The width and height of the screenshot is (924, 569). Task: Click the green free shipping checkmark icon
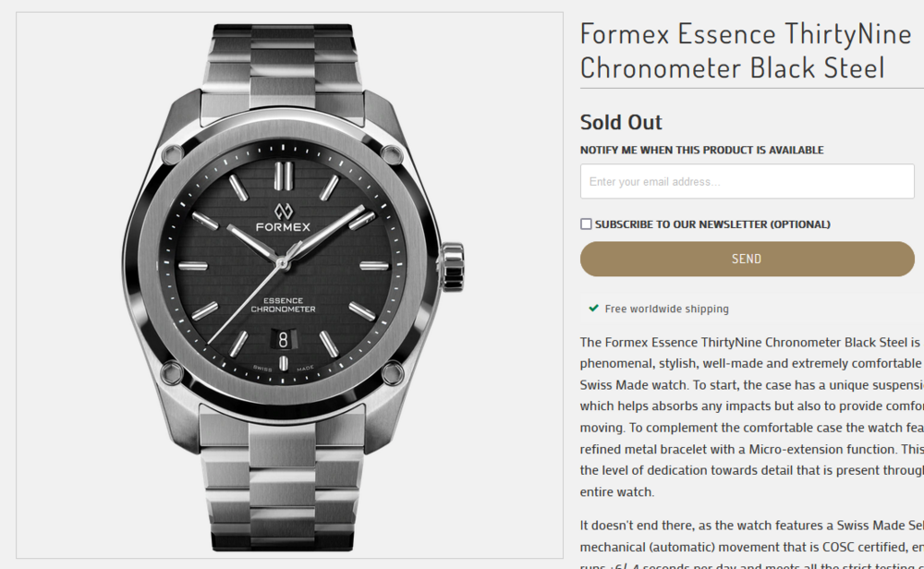point(593,309)
